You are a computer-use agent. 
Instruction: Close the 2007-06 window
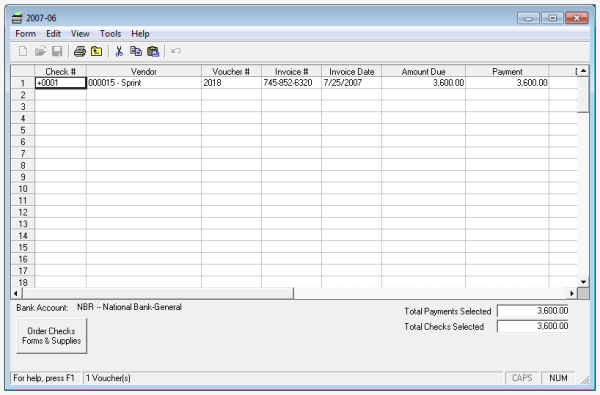tap(577, 18)
